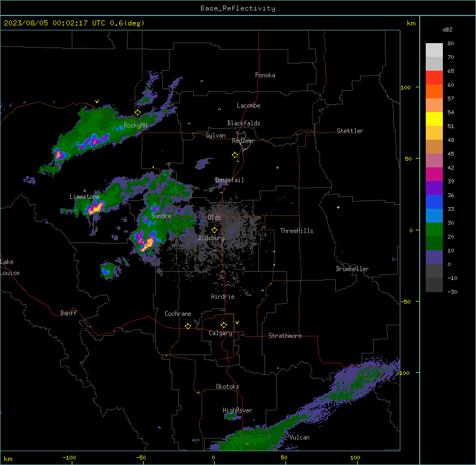
Task: Click the Base_Reflectivity title text
Action: (x=237, y=8)
